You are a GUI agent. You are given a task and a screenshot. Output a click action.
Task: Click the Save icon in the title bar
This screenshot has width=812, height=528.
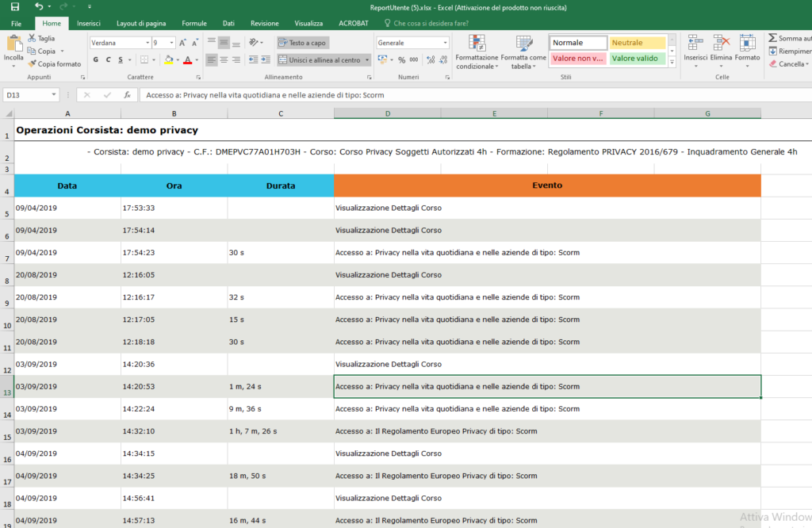(x=14, y=6)
